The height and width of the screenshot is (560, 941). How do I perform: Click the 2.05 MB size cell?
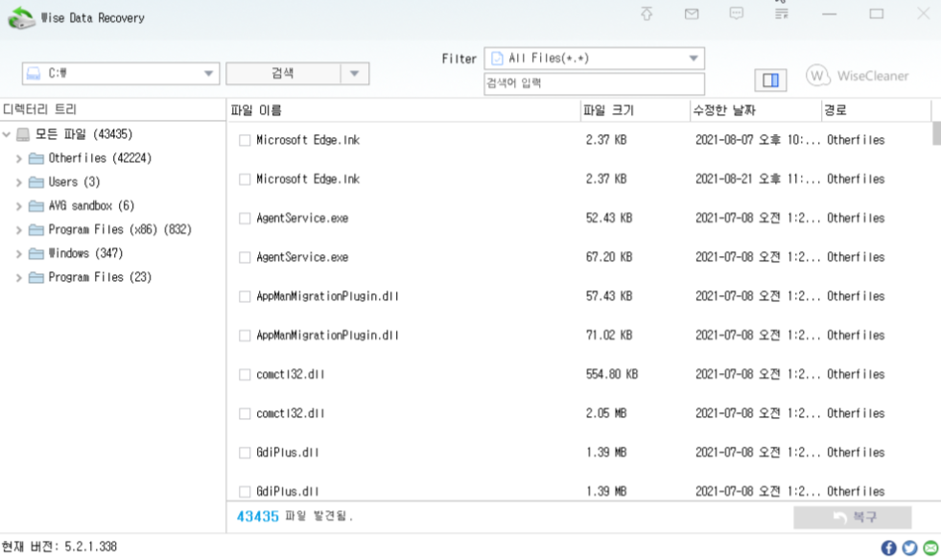(x=606, y=413)
